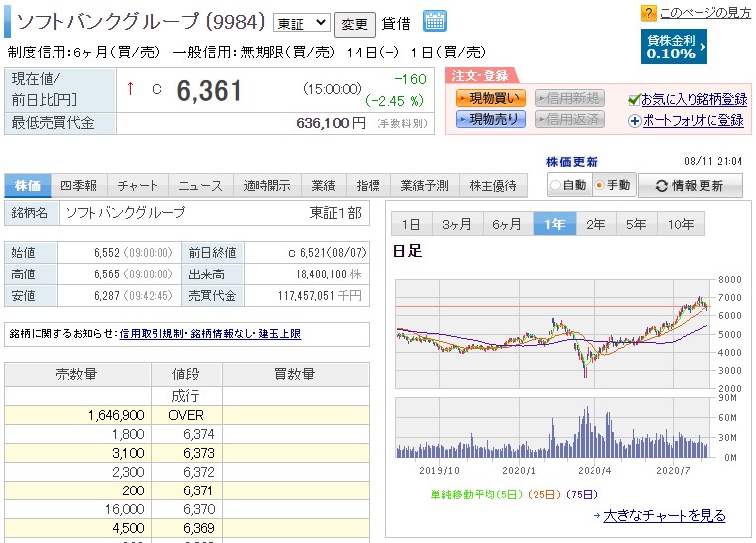
Task: Switch to the チャート tab
Action: point(138,185)
